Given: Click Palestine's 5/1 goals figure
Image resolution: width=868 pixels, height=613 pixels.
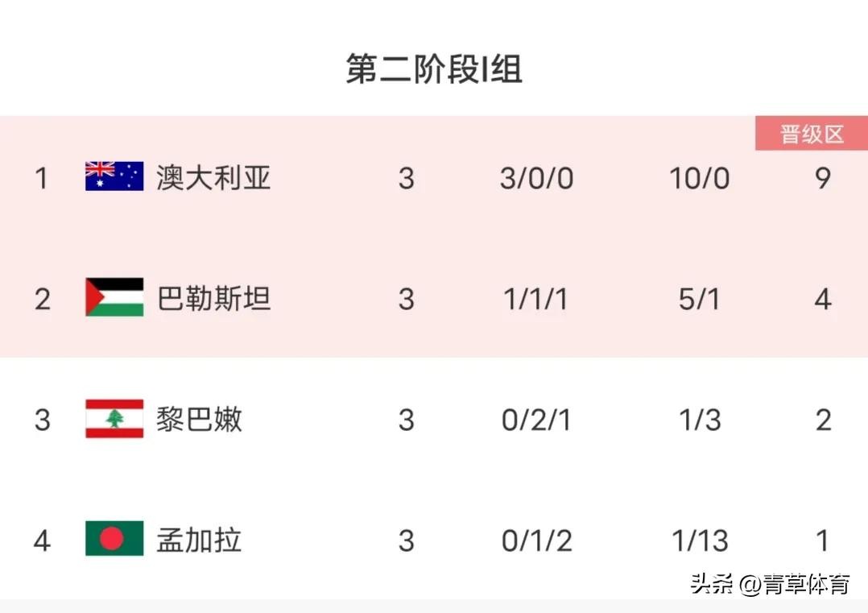Looking at the screenshot, I should click(x=699, y=300).
